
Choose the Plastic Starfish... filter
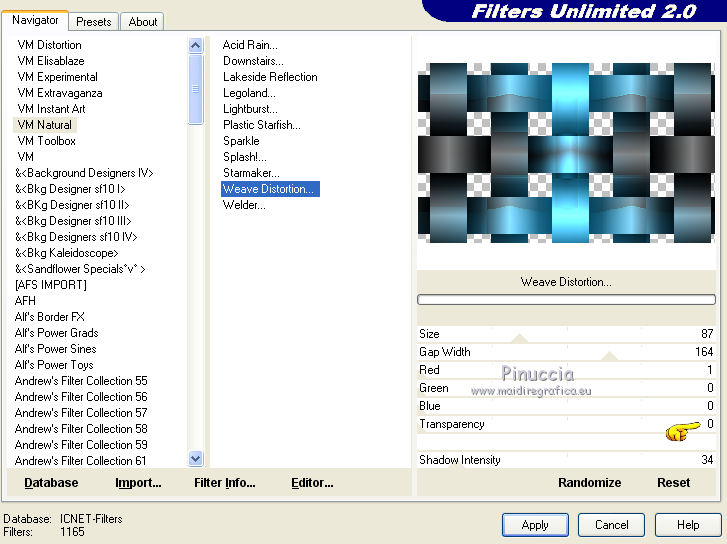(261, 125)
